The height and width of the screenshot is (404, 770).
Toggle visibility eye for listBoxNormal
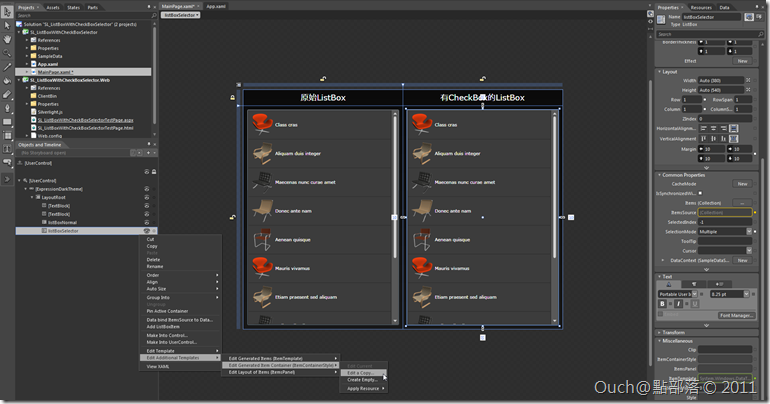(146, 222)
